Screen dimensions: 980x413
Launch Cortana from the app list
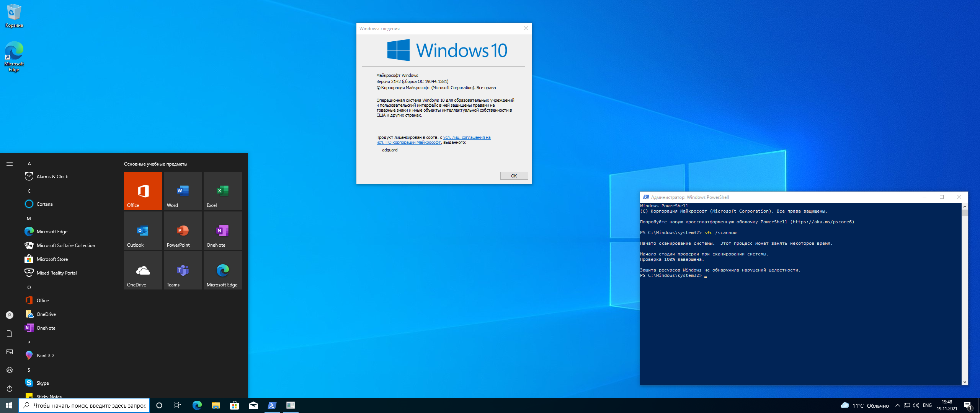click(x=69, y=204)
